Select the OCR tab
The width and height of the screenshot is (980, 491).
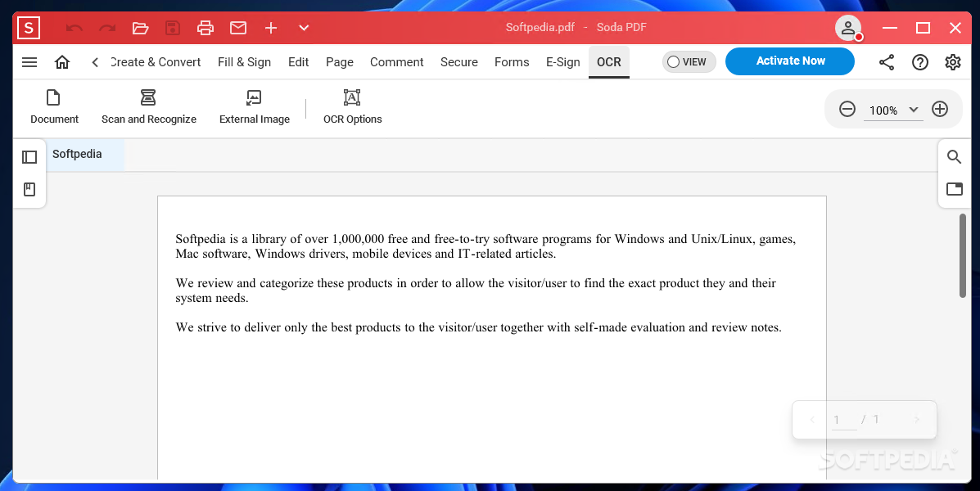pos(609,62)
